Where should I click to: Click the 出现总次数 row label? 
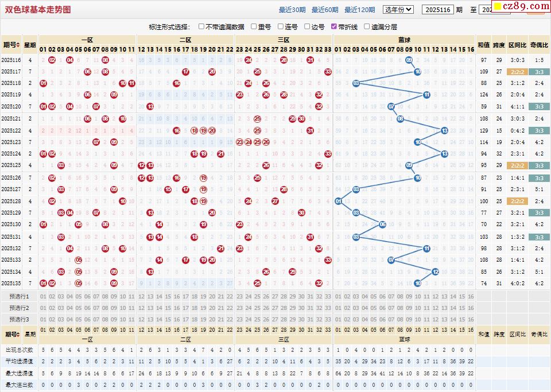point(20,350)
